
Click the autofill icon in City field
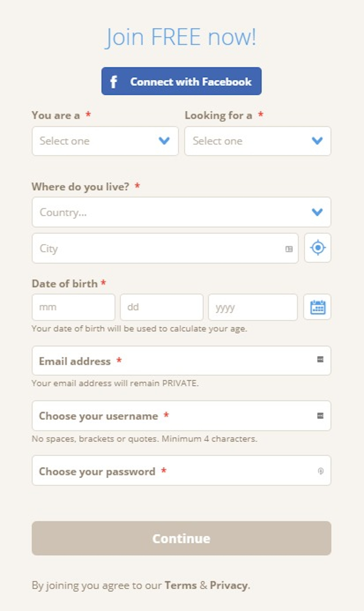[x=289, y=249]
